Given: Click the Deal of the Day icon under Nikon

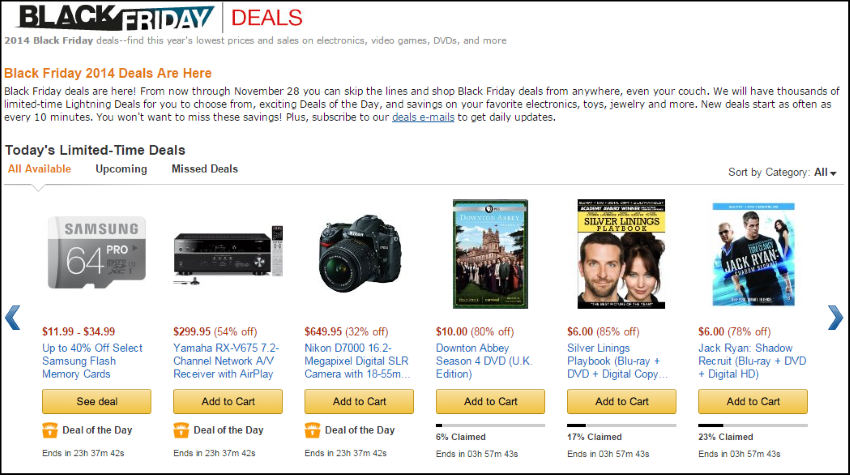Looking at the screenshot, I should click(x=312, y=430).
